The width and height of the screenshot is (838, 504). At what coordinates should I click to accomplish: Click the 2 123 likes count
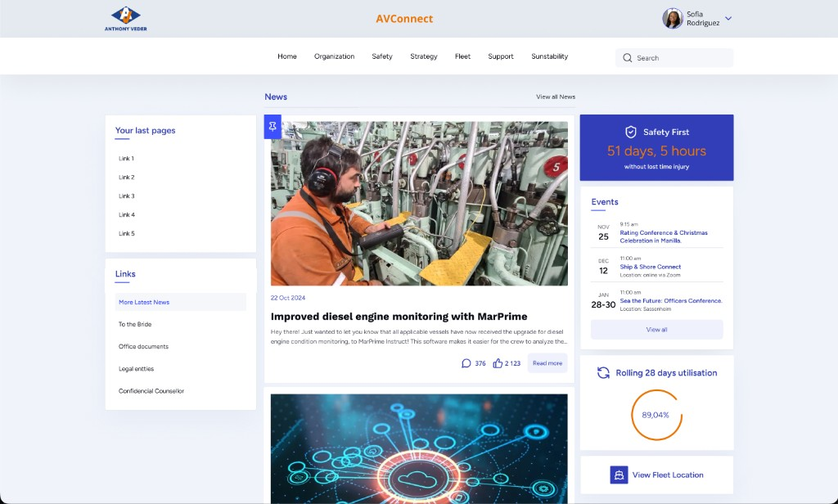pyautogui.click(x=512, y=363)
